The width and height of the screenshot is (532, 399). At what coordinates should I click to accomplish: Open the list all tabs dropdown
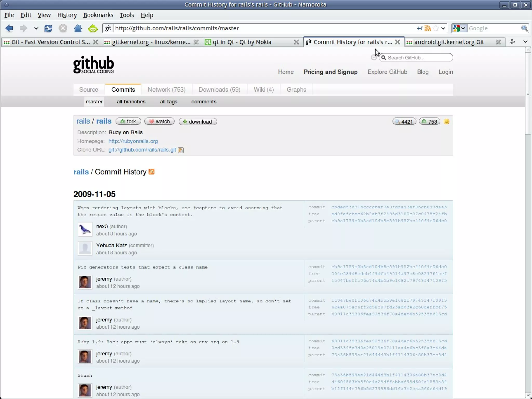(525, 42)
